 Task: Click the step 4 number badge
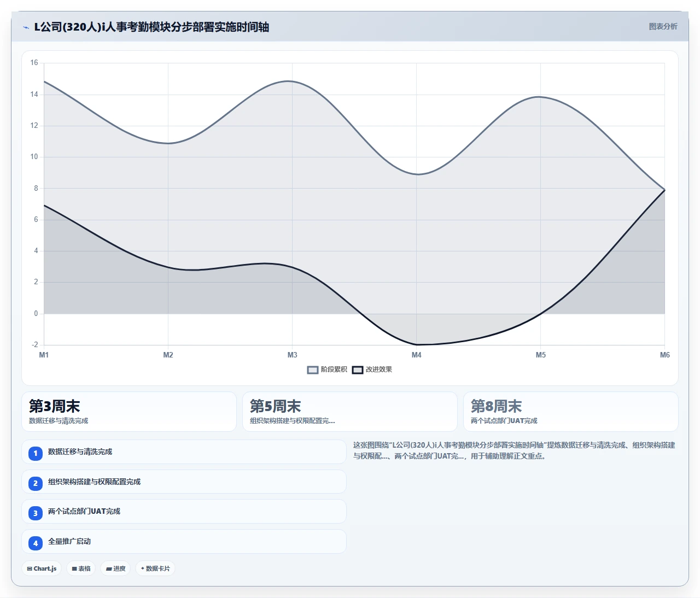(36, 543)
